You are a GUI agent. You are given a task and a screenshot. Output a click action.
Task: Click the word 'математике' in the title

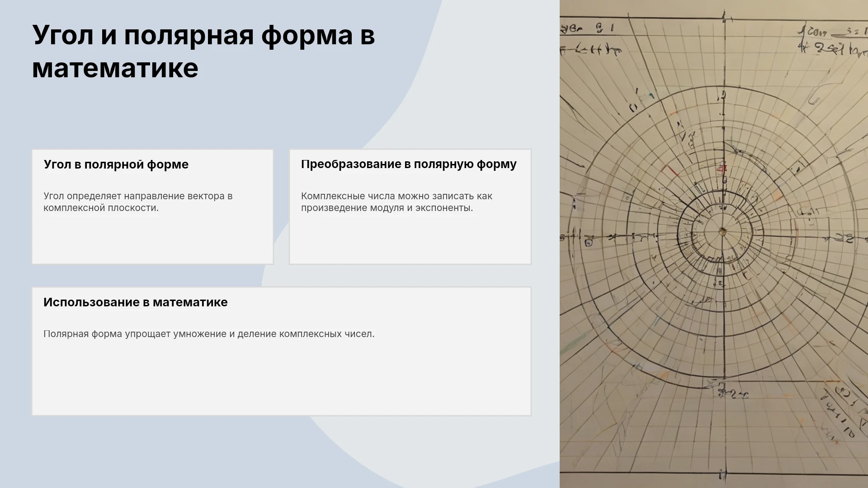tap(115, 69)
